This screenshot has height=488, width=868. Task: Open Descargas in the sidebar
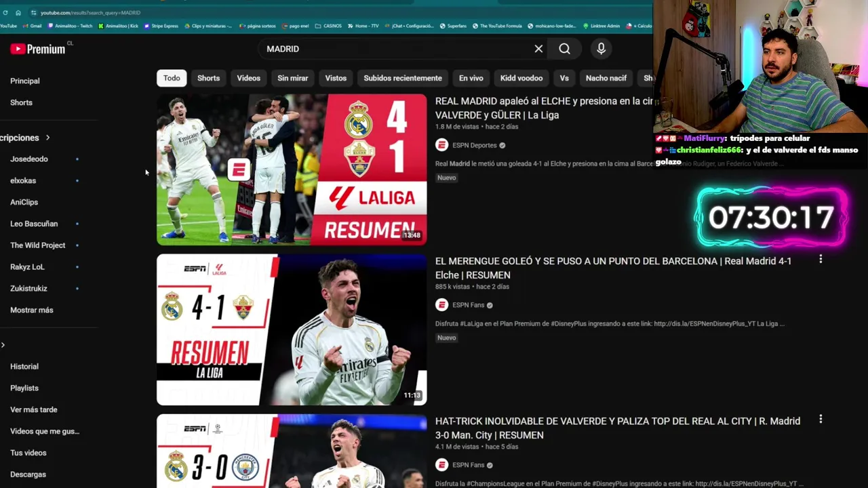click(28, 474)
